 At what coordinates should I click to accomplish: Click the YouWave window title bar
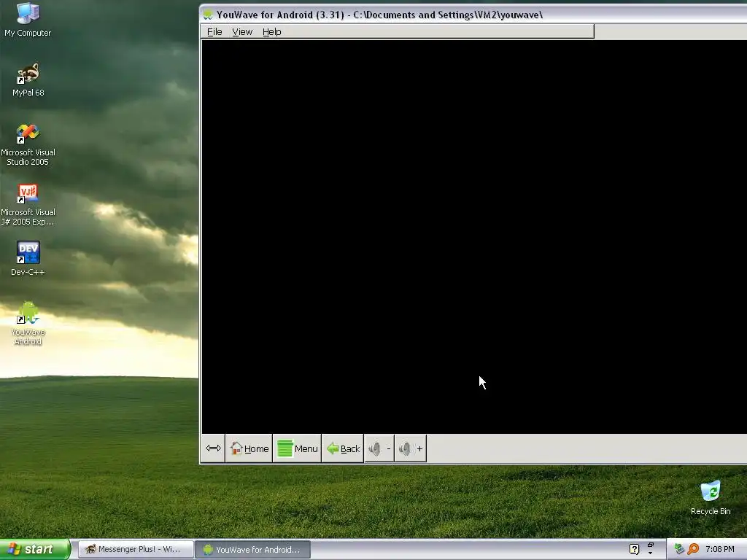pos(473,15)
